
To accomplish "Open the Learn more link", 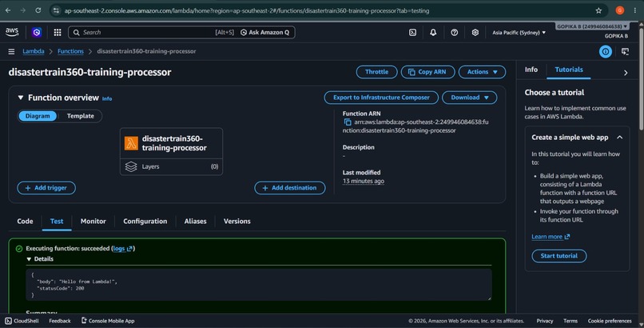I will (x=551, y=237).
